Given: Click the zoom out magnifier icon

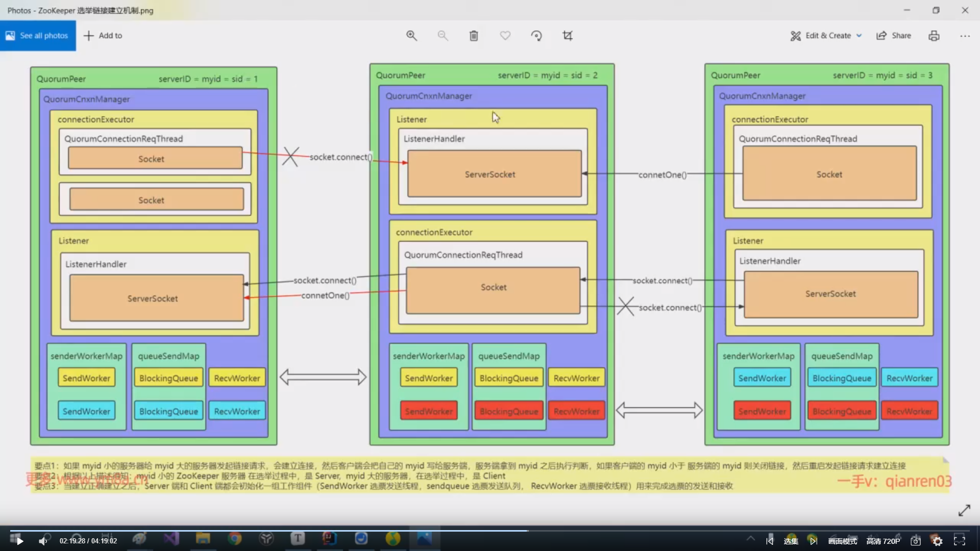Looking at the screenshot, I should click(x=443, y=36).
